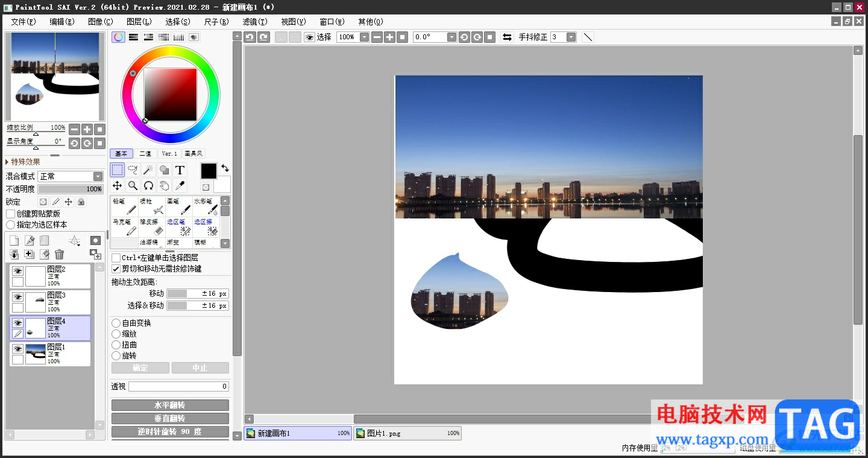This screenshot has height=458, width=868.
Task: Expand the 特殊效果 section
Action: 23,162
